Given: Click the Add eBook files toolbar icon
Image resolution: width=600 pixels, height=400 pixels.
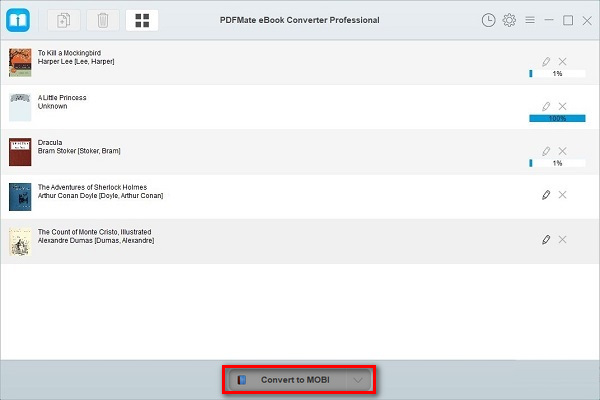Looking at the screenshot, I should [x=64, y=20].
